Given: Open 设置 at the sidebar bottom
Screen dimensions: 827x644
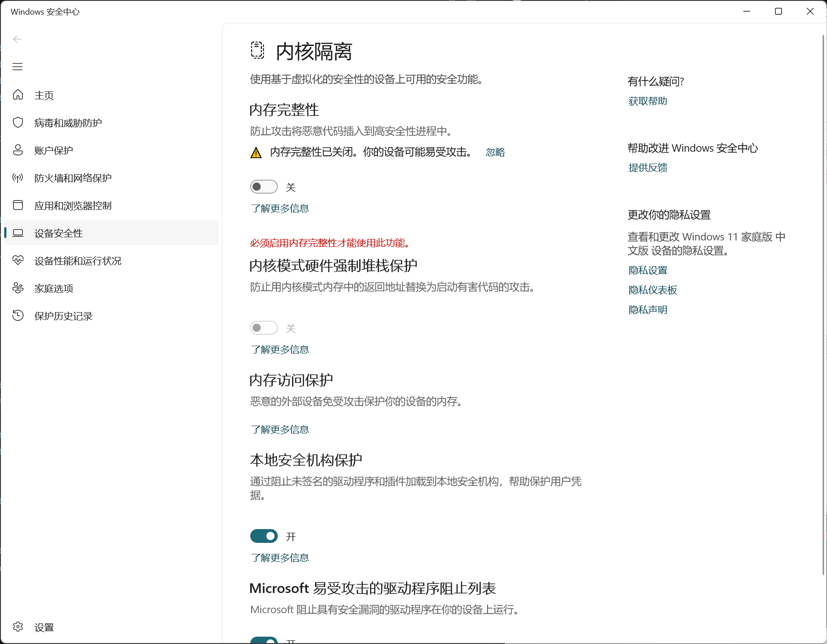Looking at the screenshot, I should coord(111,627).
